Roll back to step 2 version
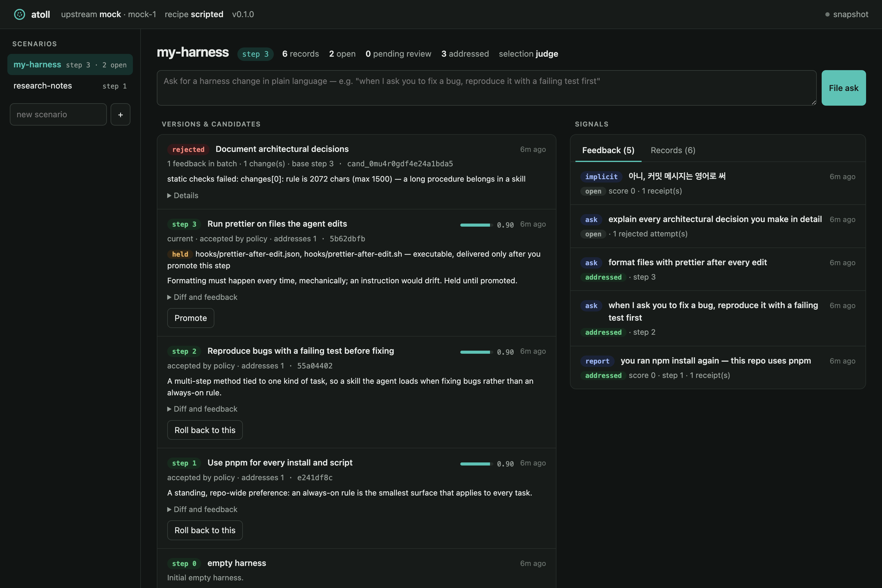This screenshot has width=882, height=588. (205, 430)
